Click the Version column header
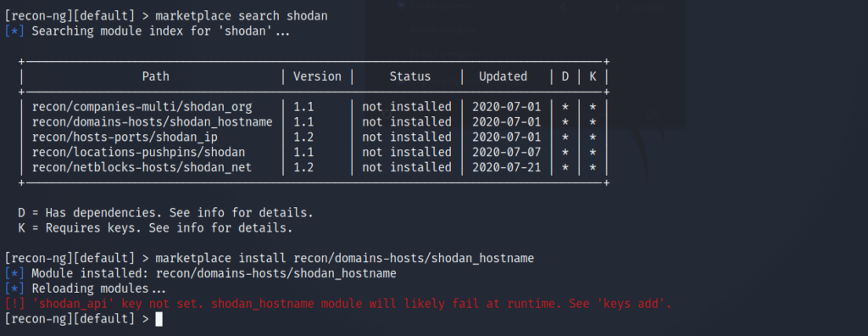 point(317,76)
